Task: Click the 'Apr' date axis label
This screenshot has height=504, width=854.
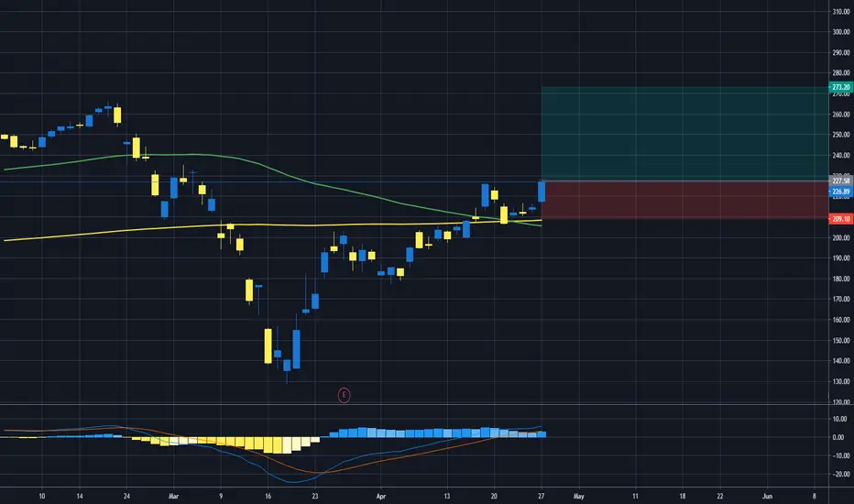Action: point(380,497)
